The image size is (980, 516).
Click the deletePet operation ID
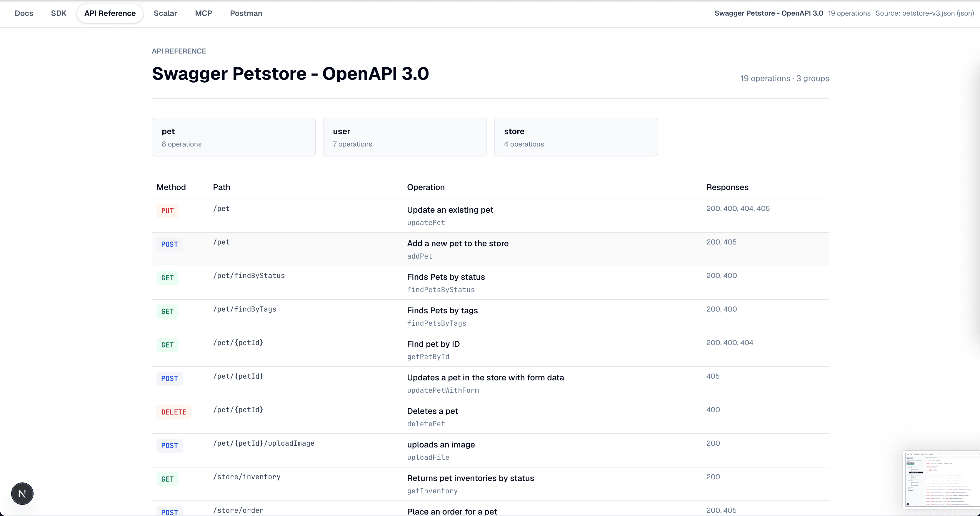point(426,424)
